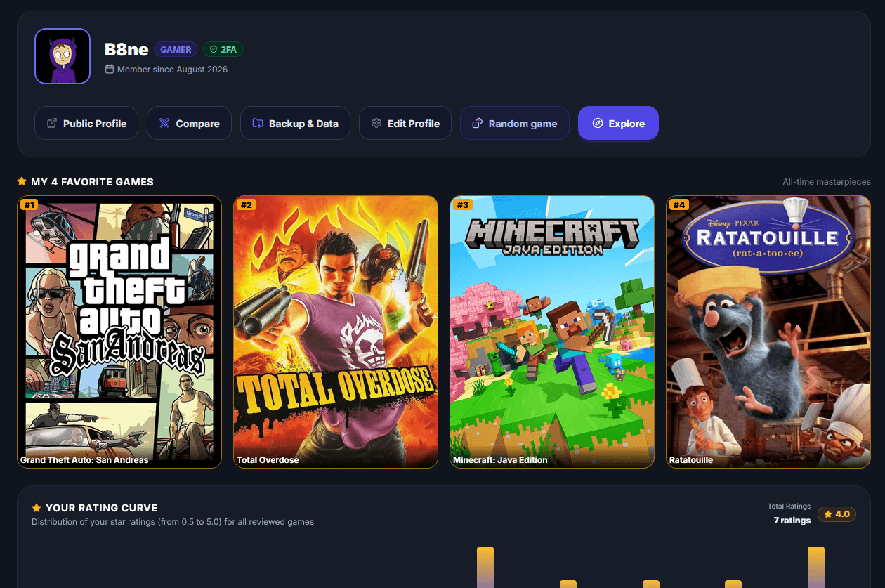This screenshot has width=885, height=588.
Task: Open the B8ne profile avatar
Action: pyautogui.click(x=63, y=56)
